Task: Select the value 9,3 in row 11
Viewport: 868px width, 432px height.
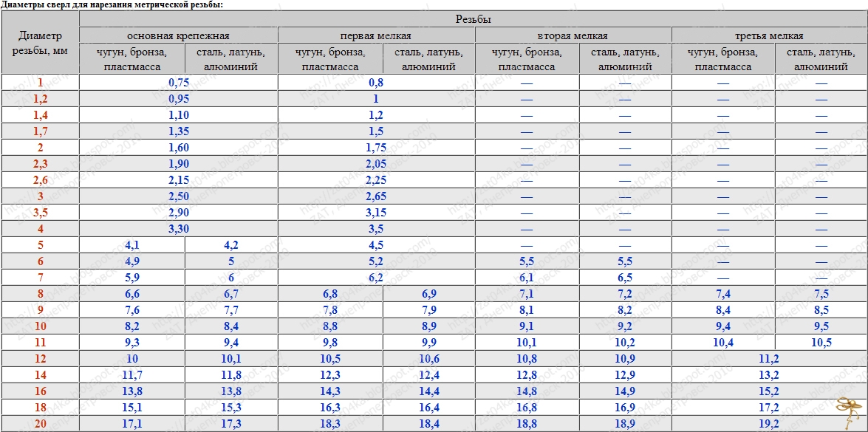Action: pyautogui.click(x=131, y=343)
